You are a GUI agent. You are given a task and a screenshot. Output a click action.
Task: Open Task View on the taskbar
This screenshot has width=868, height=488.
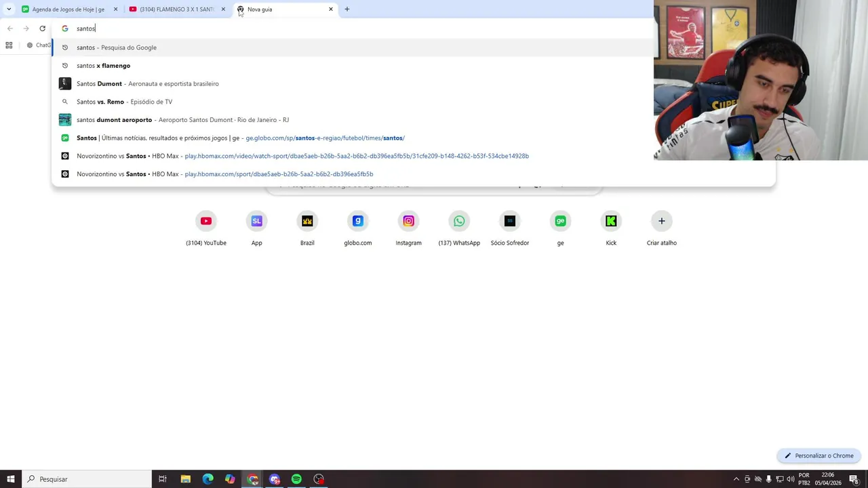(x=163, y=479)
